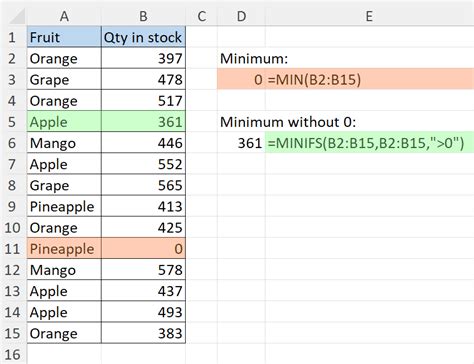
Task: Click the select-all corner triangle
Action: (16, 16)
